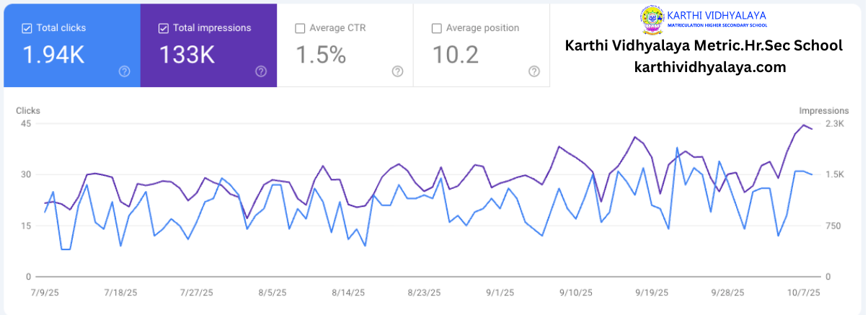Enable the Average CTR checkbox
868x315 pixels.
[x=300, y=28]
